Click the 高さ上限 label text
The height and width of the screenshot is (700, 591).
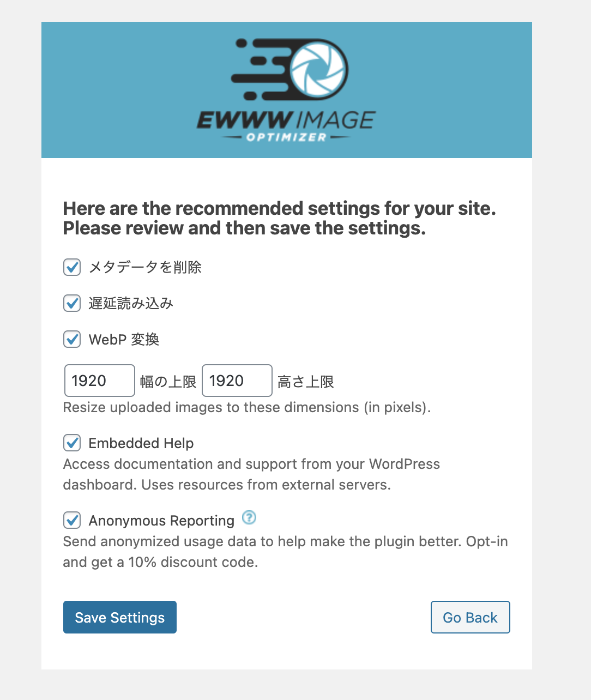pyautogui.click(x=306, y=382)
